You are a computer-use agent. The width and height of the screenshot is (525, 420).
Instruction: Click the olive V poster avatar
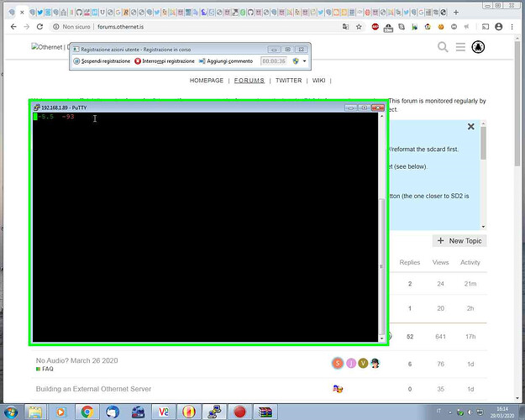[x=363, y=363]
